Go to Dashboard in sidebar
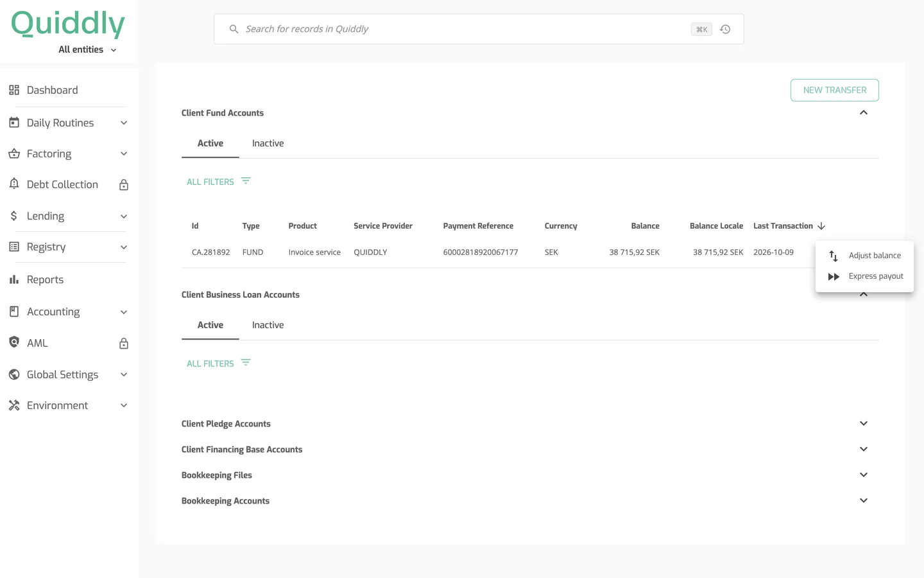Viewport: 924px width, 578px height. tap(52, 90)
